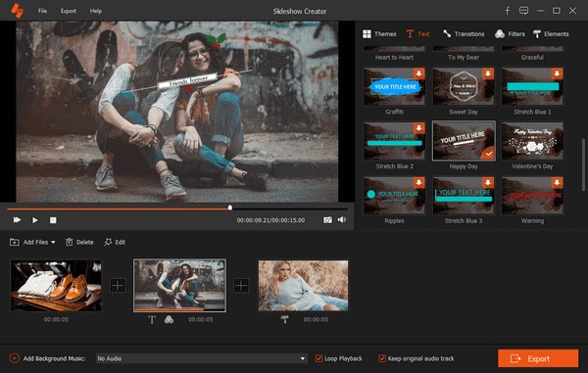Select the two friends clip thumbnail
Image resolution: width=588 pixels, height=373 pixels.
179,285
